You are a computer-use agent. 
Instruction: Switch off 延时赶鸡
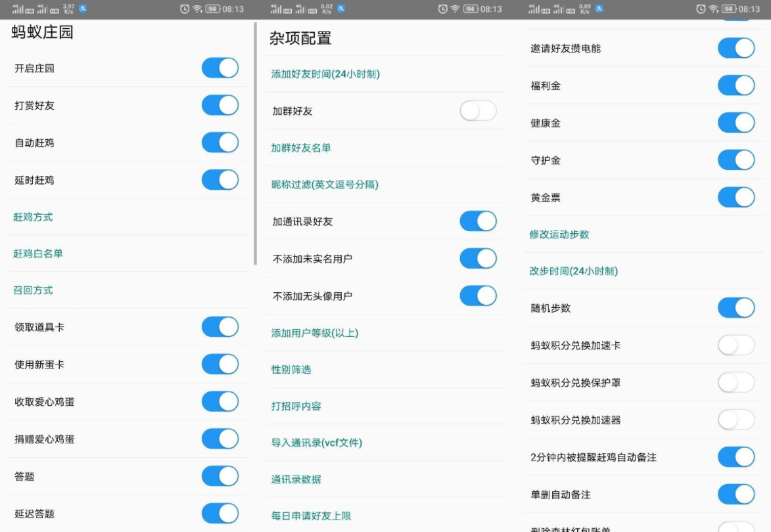[220, 180]
